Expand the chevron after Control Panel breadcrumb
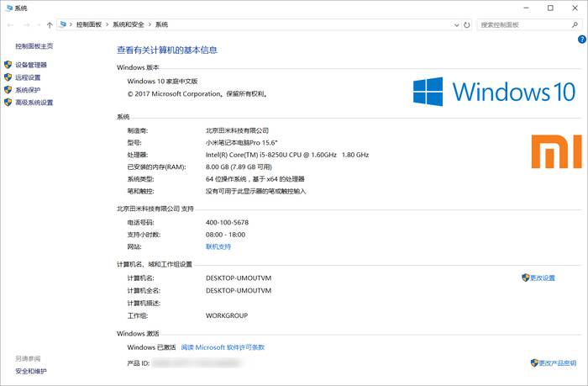Viewport: 588px width, 386px height. [x=108, y=24]
